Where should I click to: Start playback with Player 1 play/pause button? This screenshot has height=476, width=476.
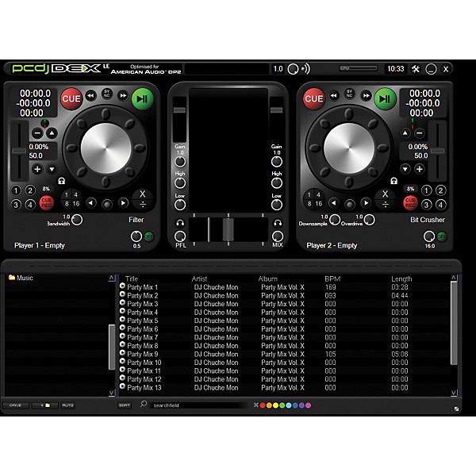[142, 99]
